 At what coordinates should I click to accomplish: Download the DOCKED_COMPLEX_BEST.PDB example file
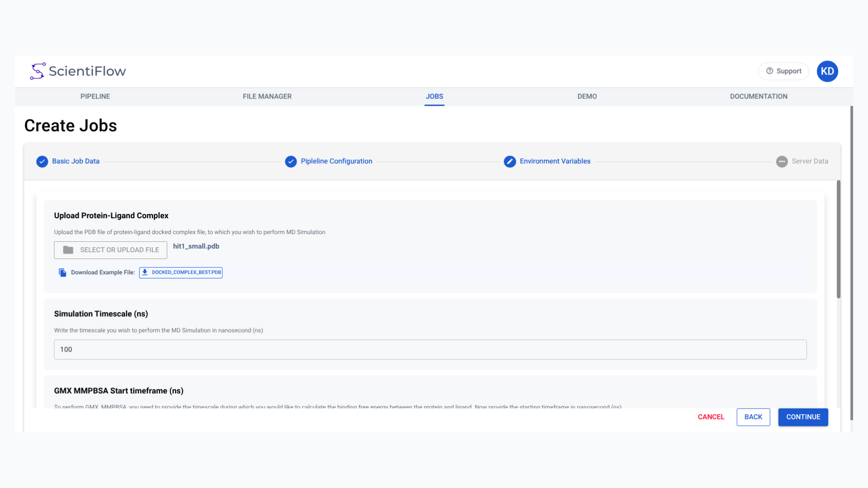pyautogui.click(x=181, y=272)
